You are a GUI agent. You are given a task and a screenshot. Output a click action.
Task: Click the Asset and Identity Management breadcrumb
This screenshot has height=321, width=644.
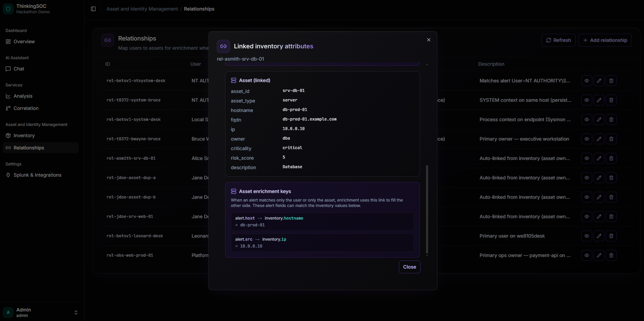click(x=142, y=9)
